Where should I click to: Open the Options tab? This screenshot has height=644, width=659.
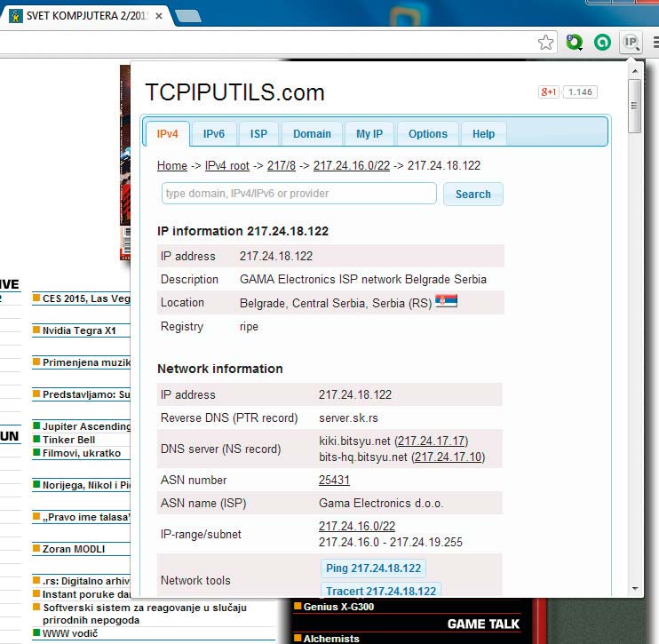tap(428, 134)
